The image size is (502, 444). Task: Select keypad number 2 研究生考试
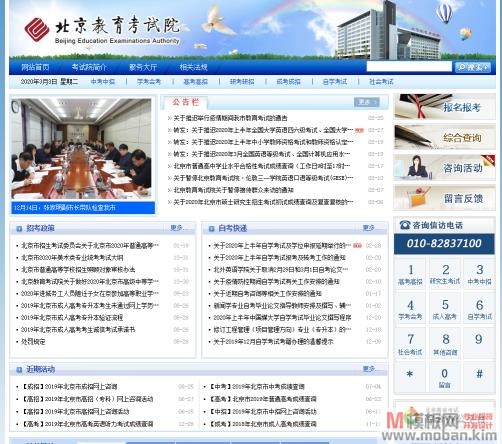pos(445,274)
